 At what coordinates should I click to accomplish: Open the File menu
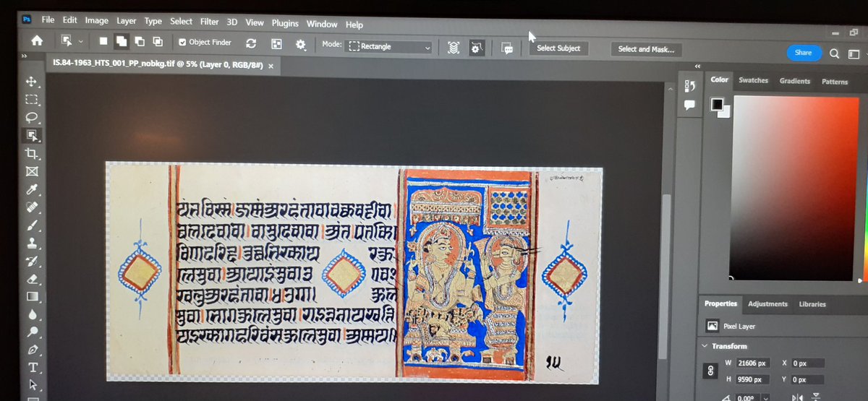(48, 20)
